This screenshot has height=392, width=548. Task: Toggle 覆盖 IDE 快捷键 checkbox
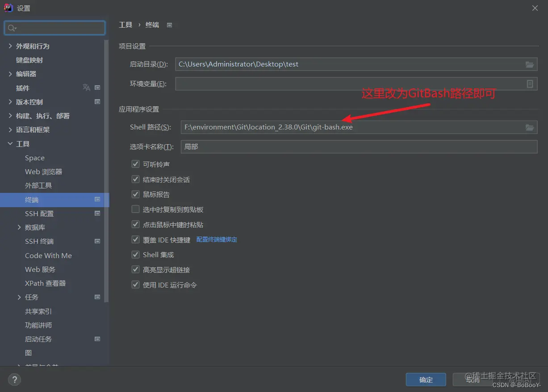[136, 240]
